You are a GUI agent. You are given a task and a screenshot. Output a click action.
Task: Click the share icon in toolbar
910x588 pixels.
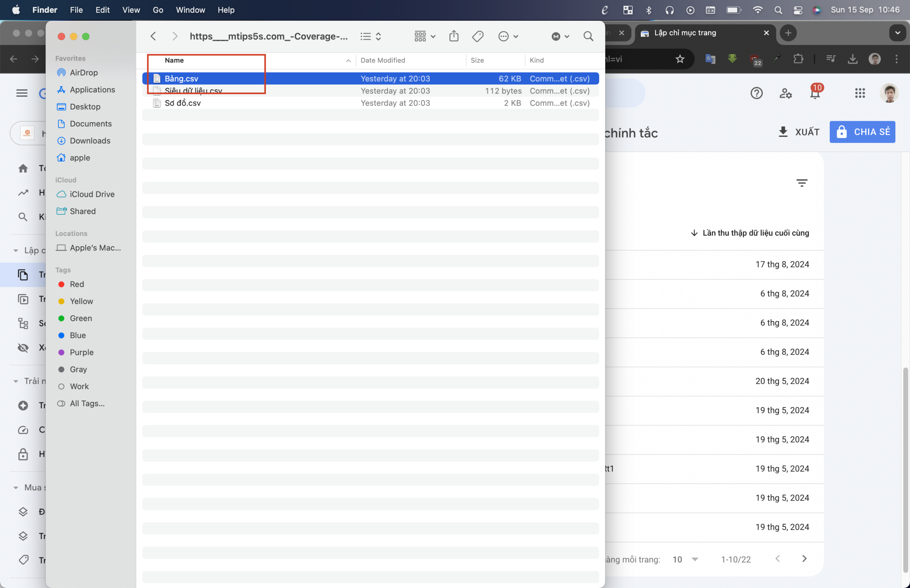(x=454, y=37)
